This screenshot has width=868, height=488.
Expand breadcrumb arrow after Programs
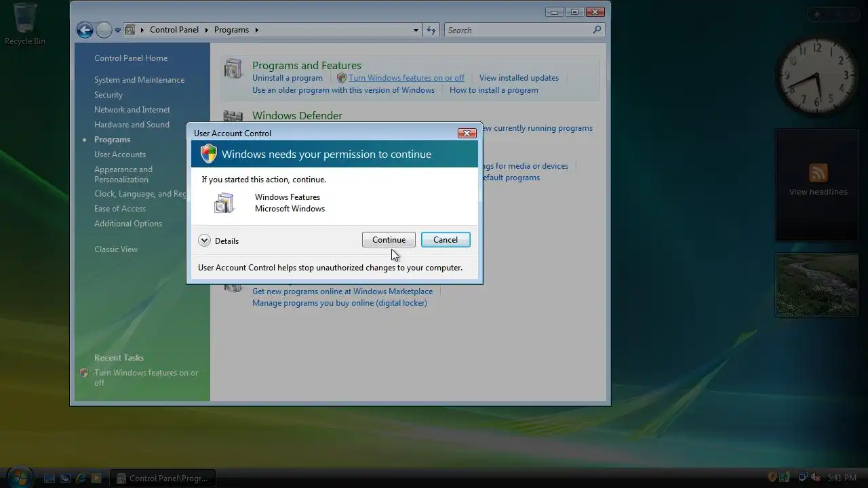[256, 30]
